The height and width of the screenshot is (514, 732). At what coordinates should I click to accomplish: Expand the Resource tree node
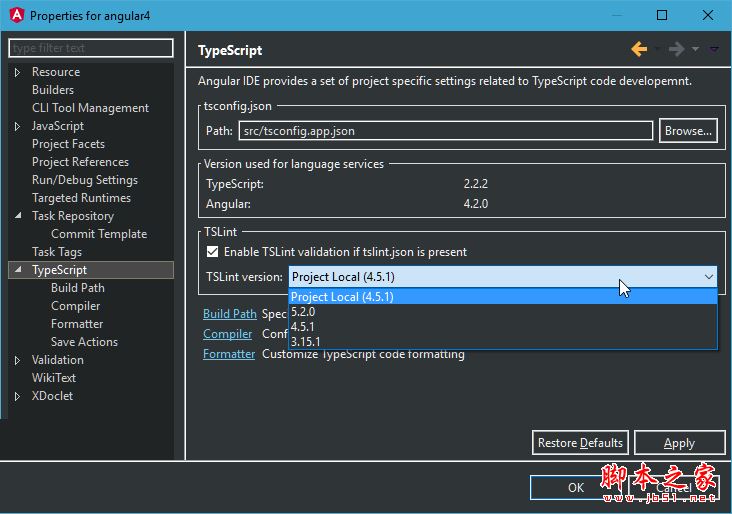pyautogui.click(x=17, y=72)
